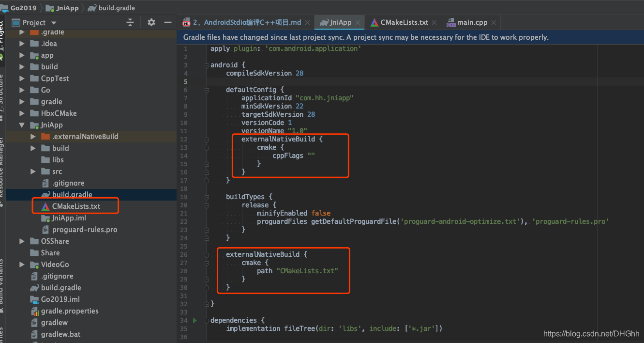Image resolution: width=644 pixels, height=343 pixels.
Task: Expand the VideoGo module arrow
Action: pos(22,265)
